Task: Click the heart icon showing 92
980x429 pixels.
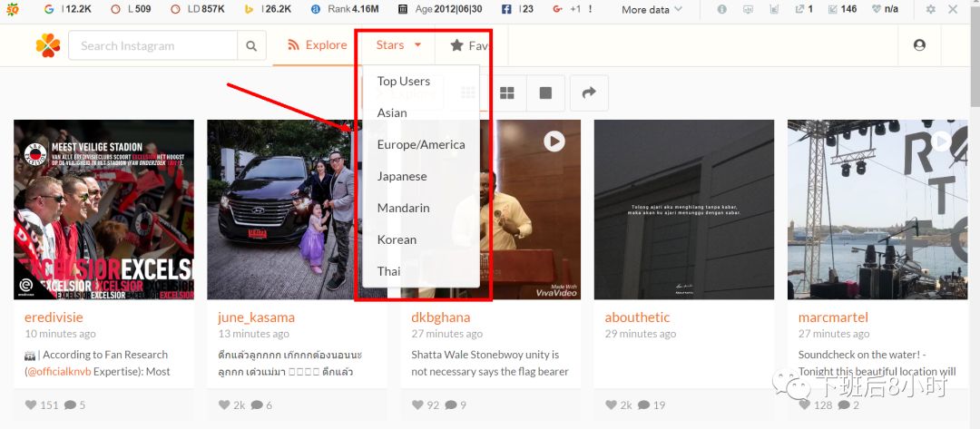Action: pyautogui.click(x=418, y=405)
